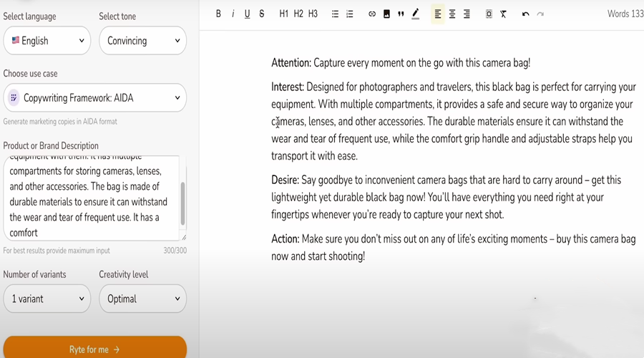Undo the last edit
The height and width of the screenshot is (358, 644).
pos(525,14)
